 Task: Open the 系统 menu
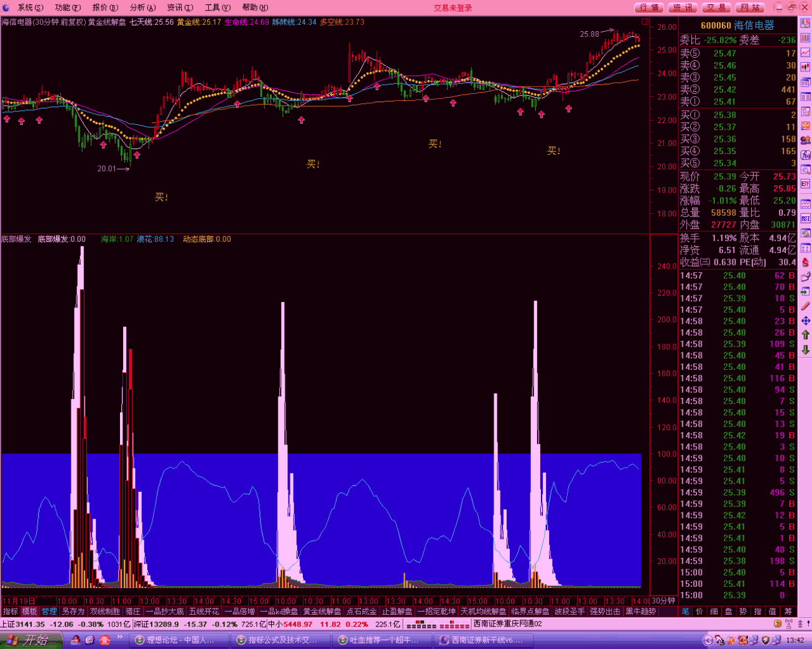point(30,7)
